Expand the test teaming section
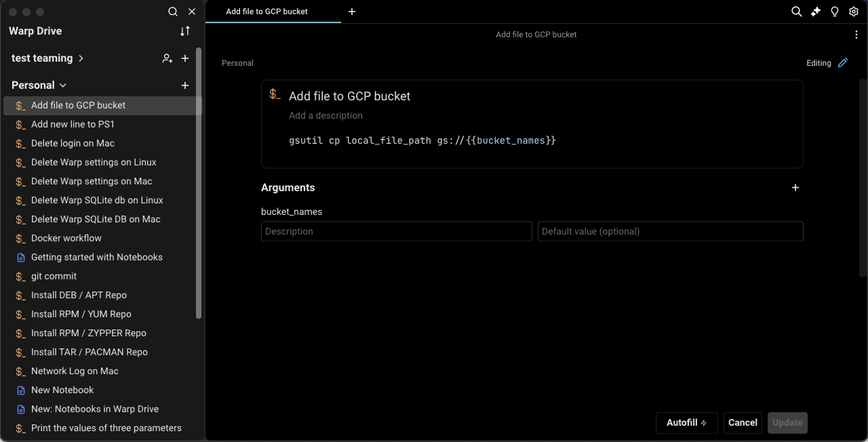Screen dimensions: 868x442 (81, 58)
